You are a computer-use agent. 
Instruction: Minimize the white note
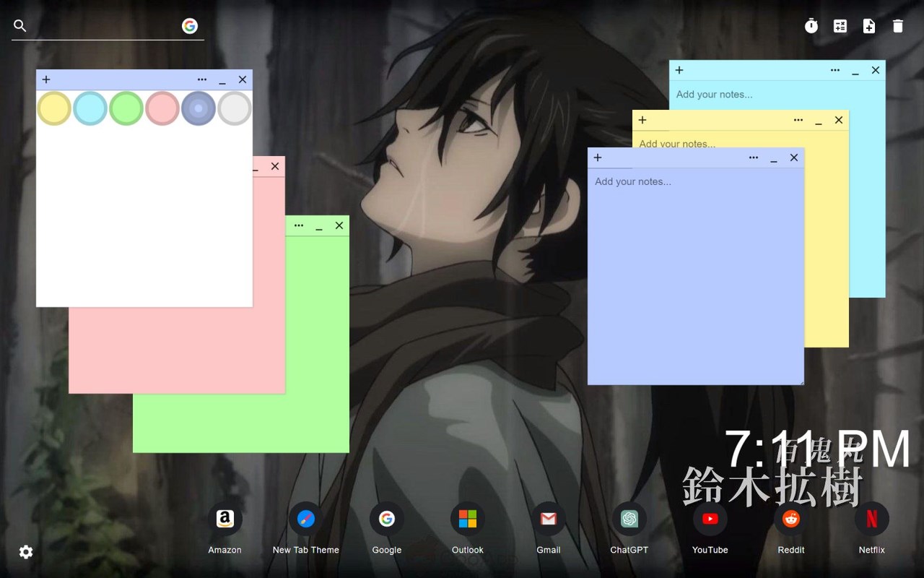coord(222,79)
